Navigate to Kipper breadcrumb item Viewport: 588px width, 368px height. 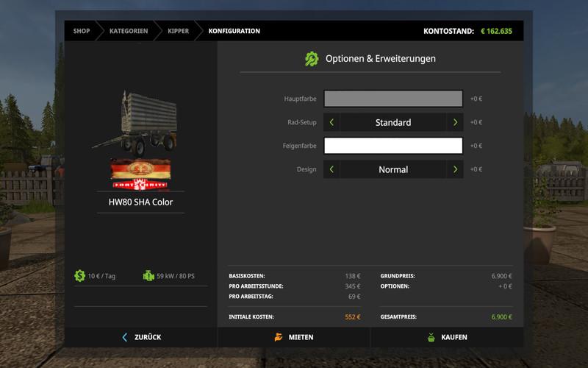(x=178, y=31)
